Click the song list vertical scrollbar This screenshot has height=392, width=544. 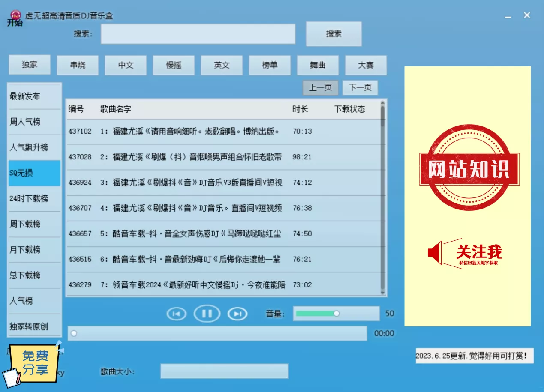[x=382, y=206]
